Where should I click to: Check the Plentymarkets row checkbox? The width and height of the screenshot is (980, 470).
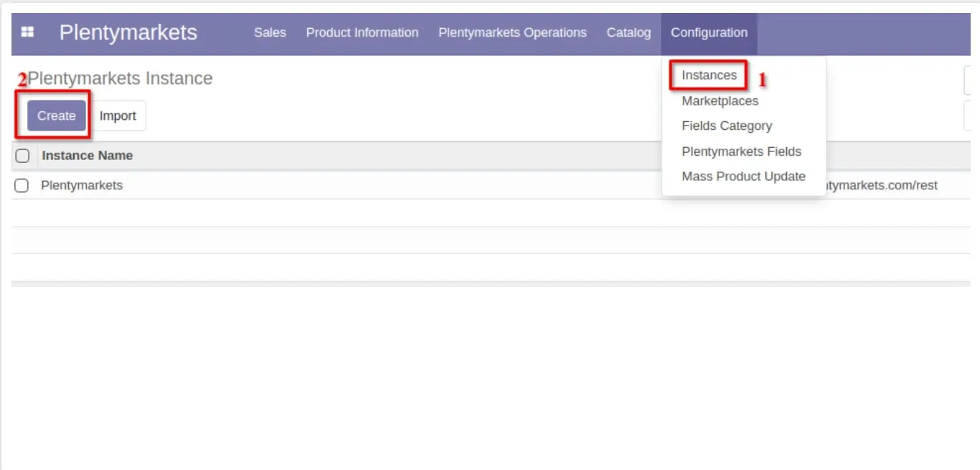22,186
